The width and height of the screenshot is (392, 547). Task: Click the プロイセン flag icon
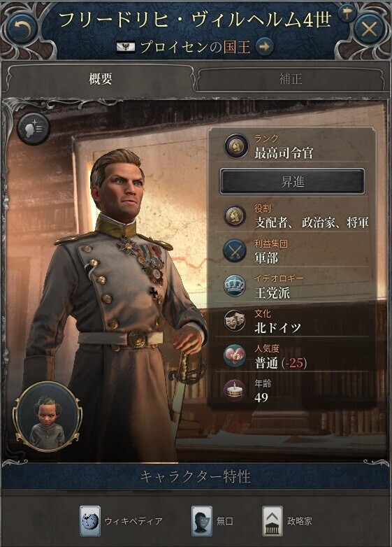[126, 47]
